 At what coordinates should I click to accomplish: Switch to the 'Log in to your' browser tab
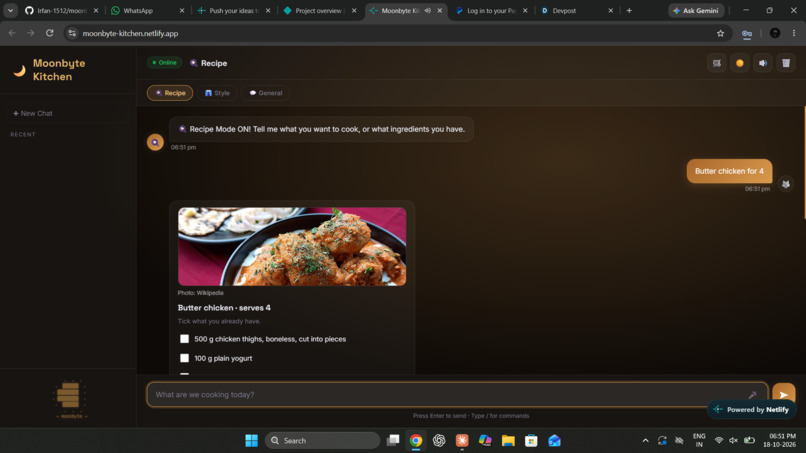tap(490, 10)
